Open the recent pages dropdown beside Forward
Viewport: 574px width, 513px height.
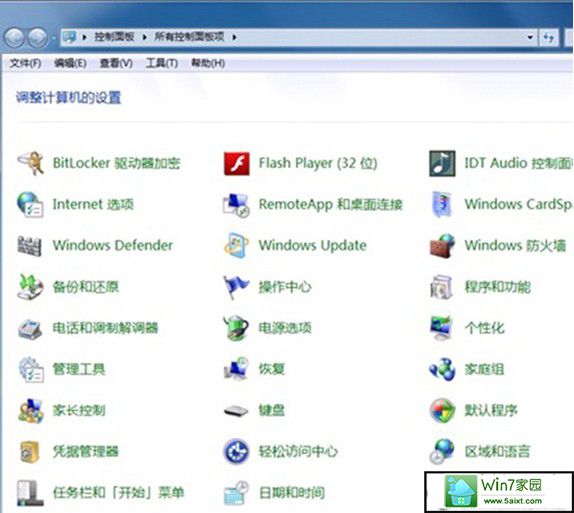pyautogui.click(x=53, y=37)
